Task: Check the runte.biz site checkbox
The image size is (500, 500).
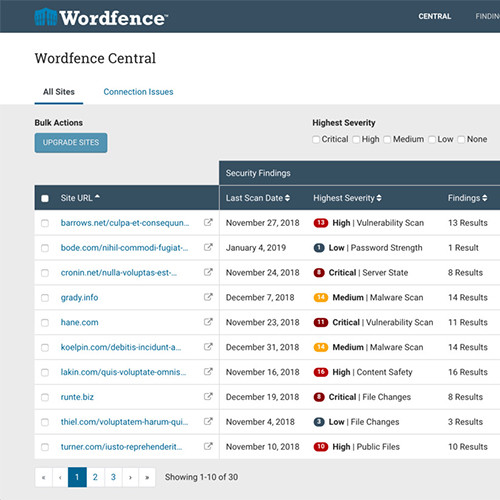Action: click(x=45, y=397)
